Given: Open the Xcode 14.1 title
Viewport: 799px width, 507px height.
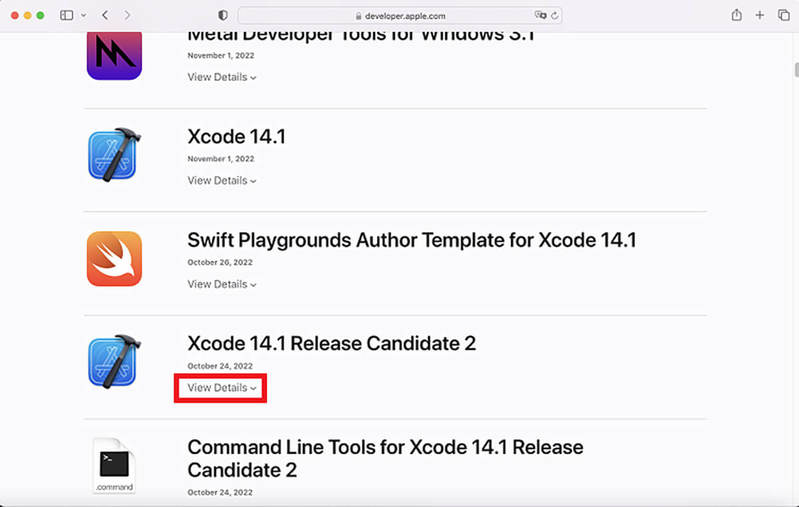Looking at the screenshot, I should click(x=236, y=137).
